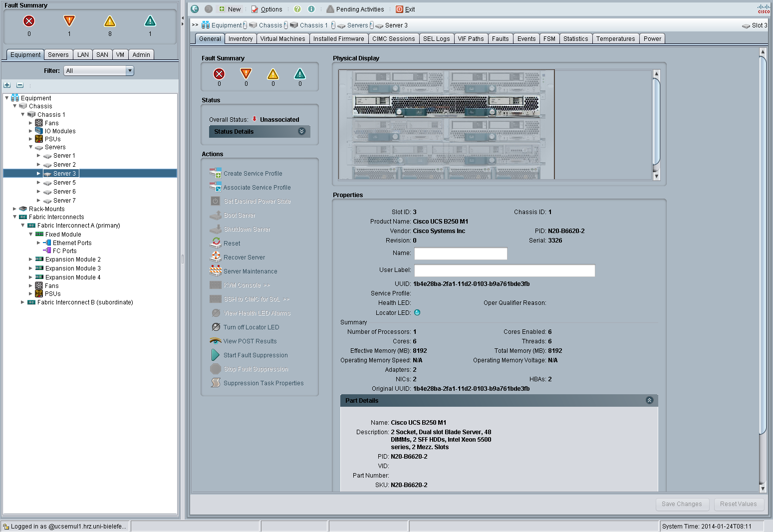Click the collapse-all minus icon above tree
The width and height of the screenshot is (773, 532).
click(20, 85)
